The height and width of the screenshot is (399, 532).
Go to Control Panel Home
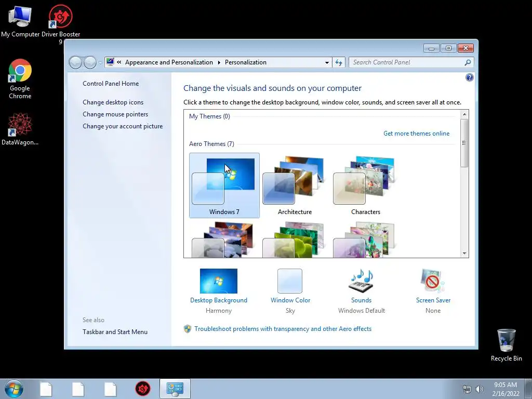[x=111, y=84]
